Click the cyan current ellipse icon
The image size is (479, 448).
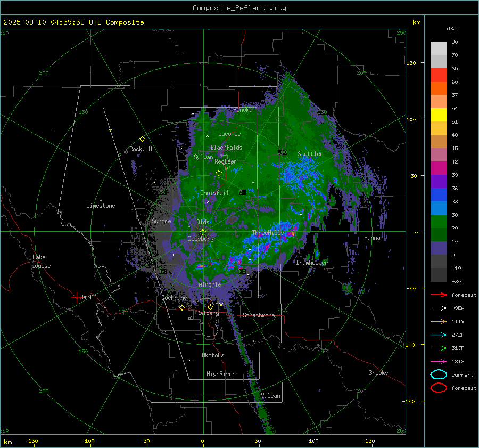coord(439,374)
